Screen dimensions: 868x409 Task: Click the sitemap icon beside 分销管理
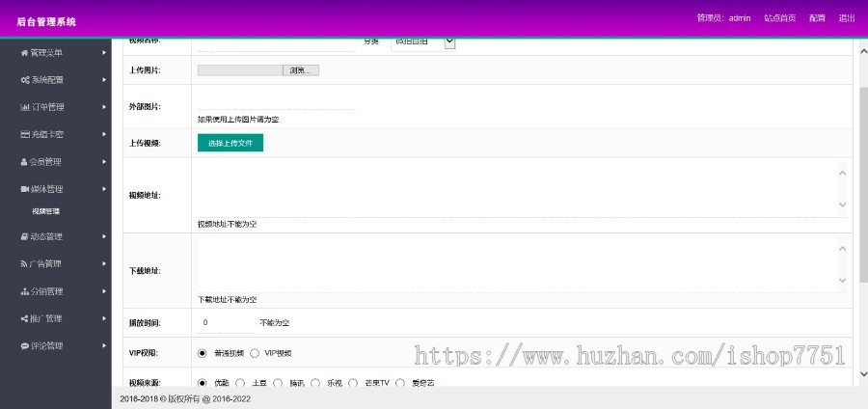click(x=25, y=291)
